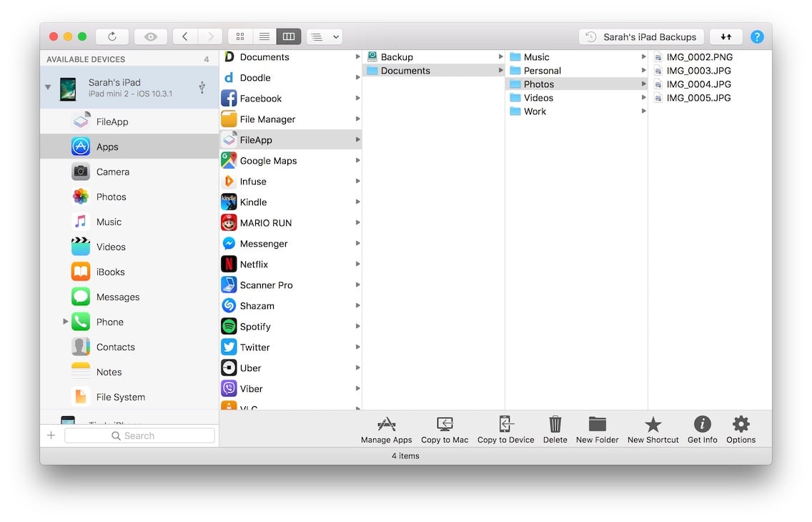The width and height of the screenshot is (812, 522).
Task: Open Contacts in the sidebar
Action: [129, 347]
